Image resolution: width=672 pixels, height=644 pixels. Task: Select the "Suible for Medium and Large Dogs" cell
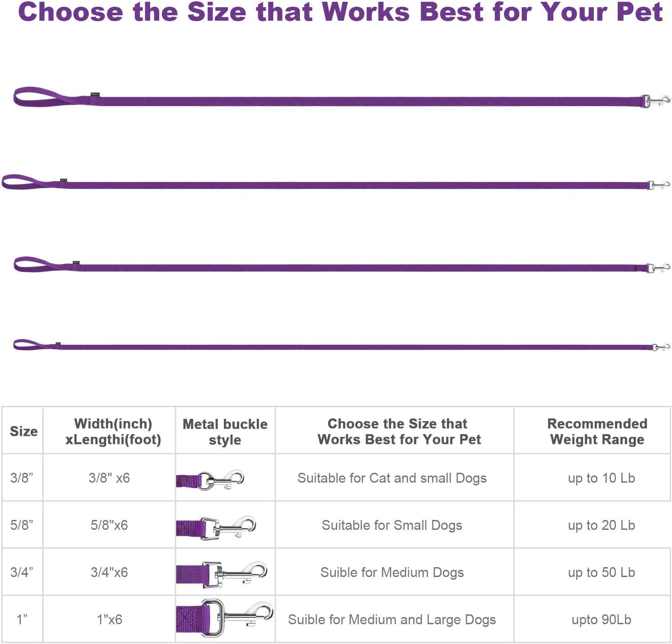(x=392, y=620)
